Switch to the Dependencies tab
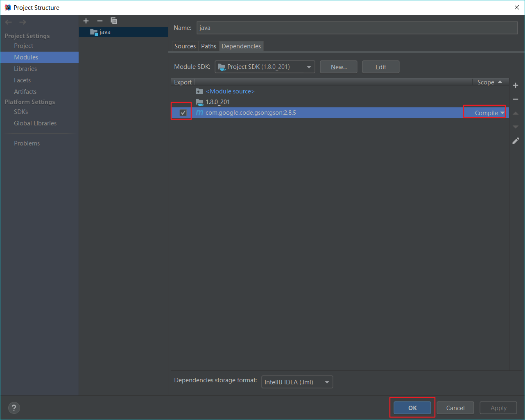 pos(241,46)
